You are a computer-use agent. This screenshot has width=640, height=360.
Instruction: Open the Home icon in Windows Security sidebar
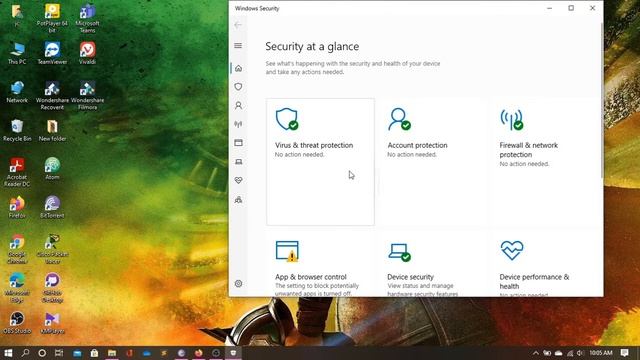tap(238, 68)
